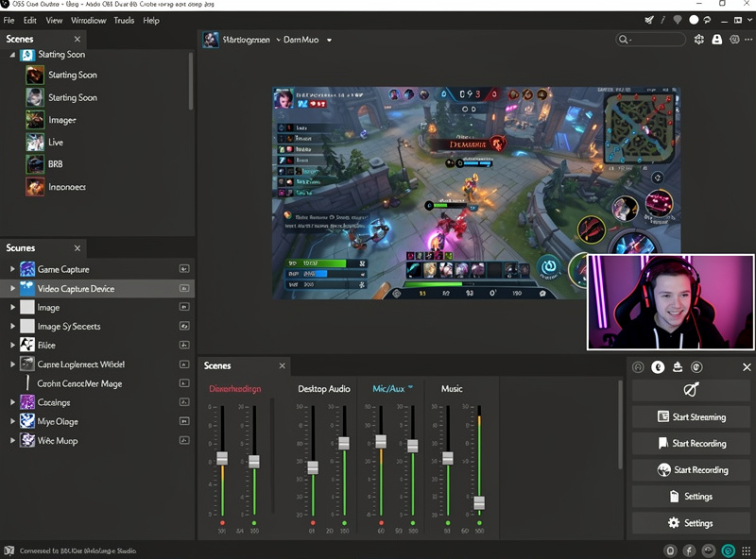Screen dimensions: 756x559
Task: Open the Wrrodiow menu
Action: [88, 20]
